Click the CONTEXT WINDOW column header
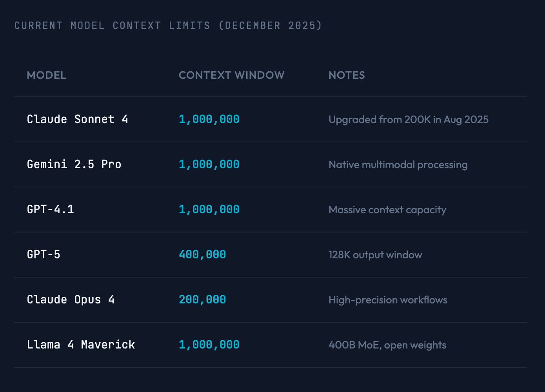Image resolution: width=545 pixels, height=392 pixels. point(231,75)
